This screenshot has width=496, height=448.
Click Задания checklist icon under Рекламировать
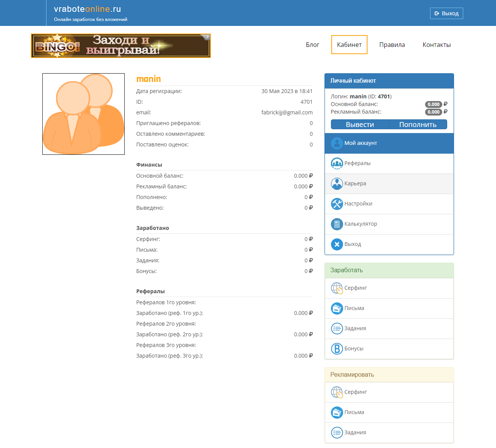pos(337,433)
